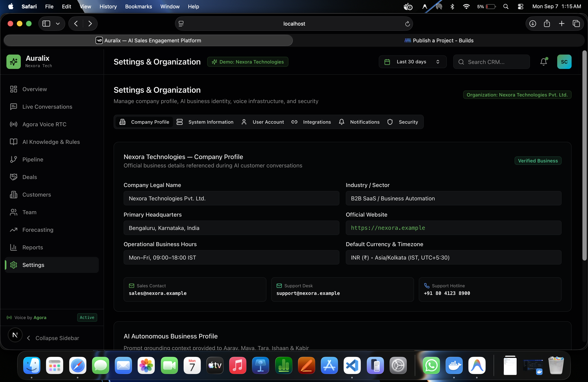Click the notifications bell icon

[544, 62]
